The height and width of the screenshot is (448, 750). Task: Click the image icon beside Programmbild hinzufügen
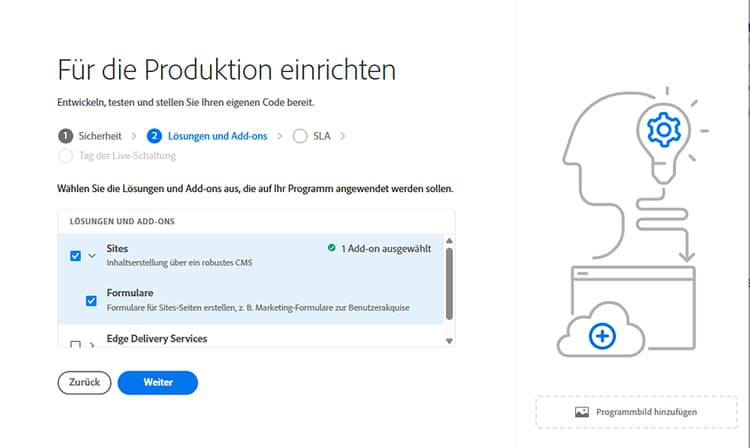tap(582, 412)
